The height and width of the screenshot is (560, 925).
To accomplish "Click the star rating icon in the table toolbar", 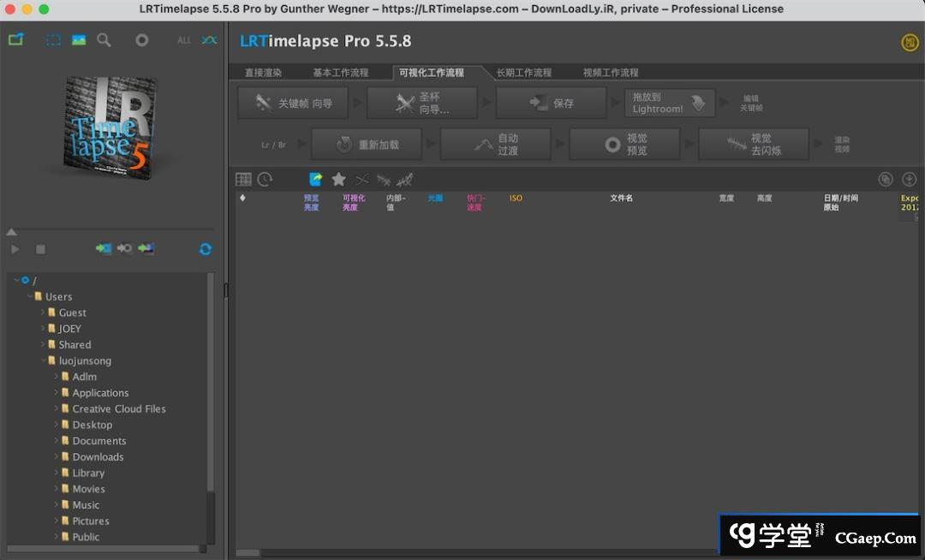I will (338, 179).
